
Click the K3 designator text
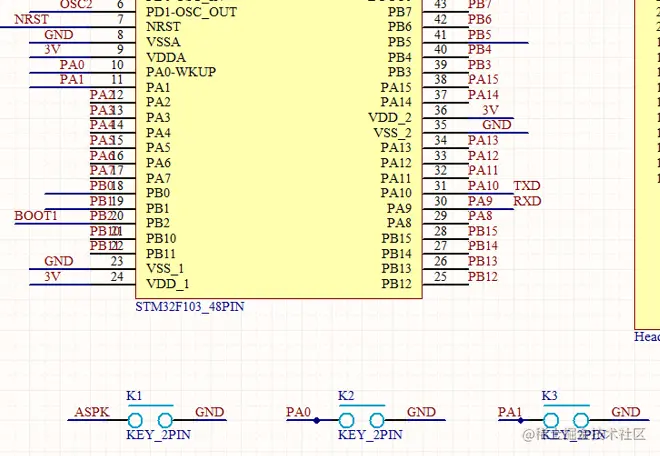[x=549, y=396]
